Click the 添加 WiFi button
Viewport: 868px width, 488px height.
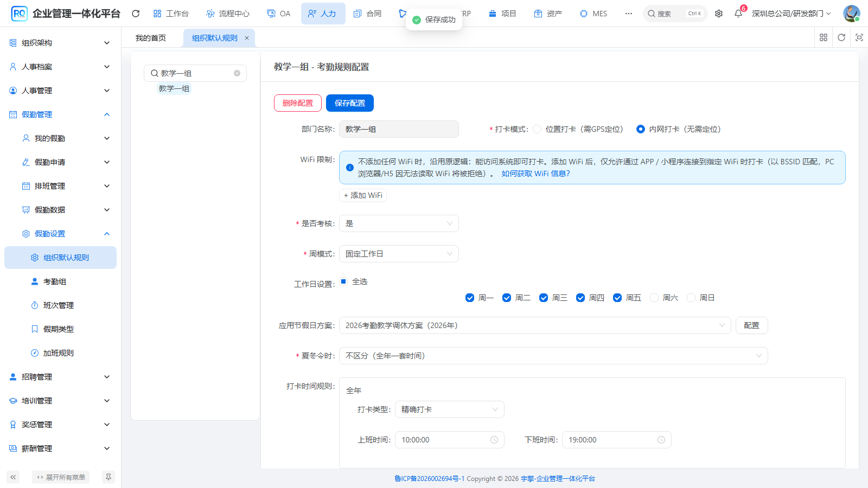363,195
